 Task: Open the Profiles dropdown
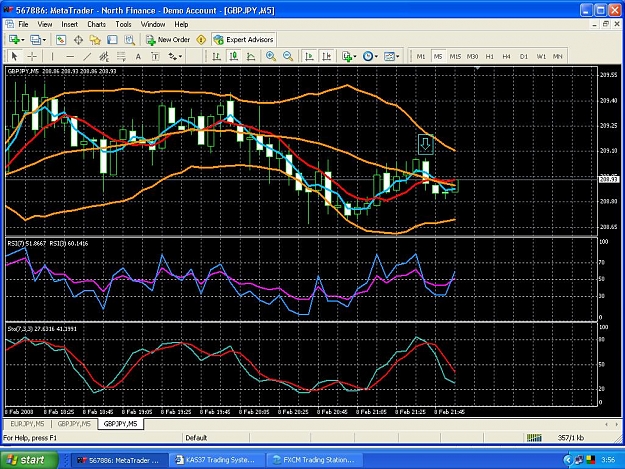coord(38,39)
